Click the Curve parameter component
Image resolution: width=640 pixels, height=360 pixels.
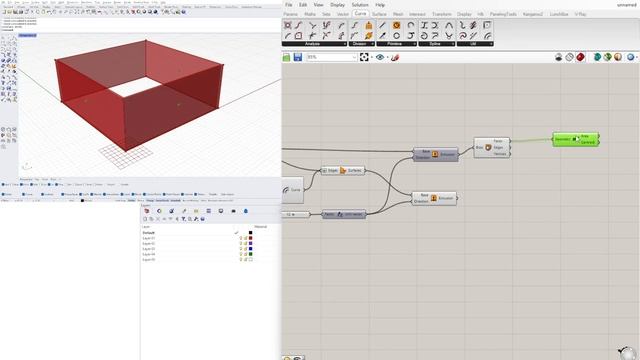[292, 190]
